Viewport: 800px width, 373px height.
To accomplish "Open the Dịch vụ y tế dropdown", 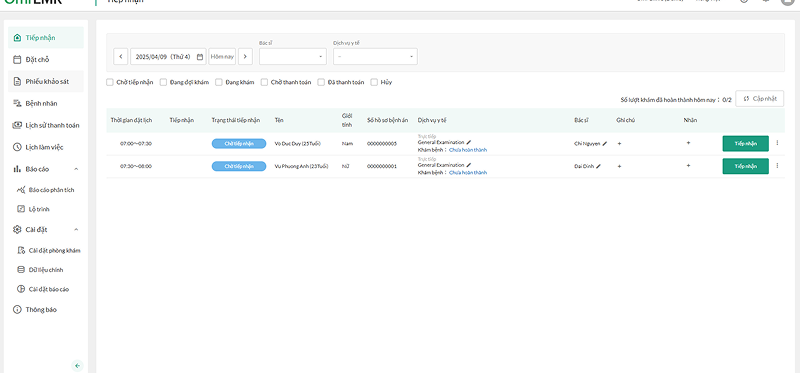I will 375,57.
